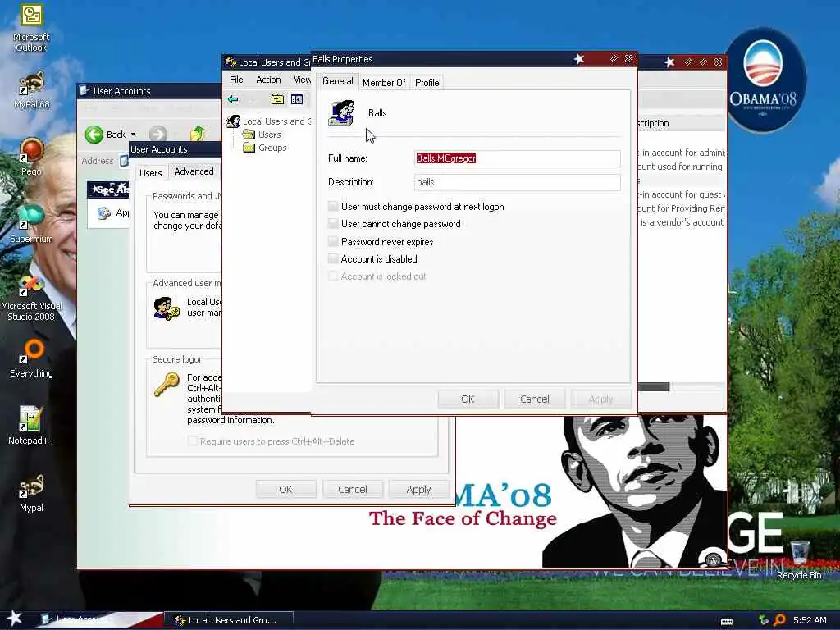
Task: Launch Notepad++ desktop shortcut
Action: pos(31,426)
